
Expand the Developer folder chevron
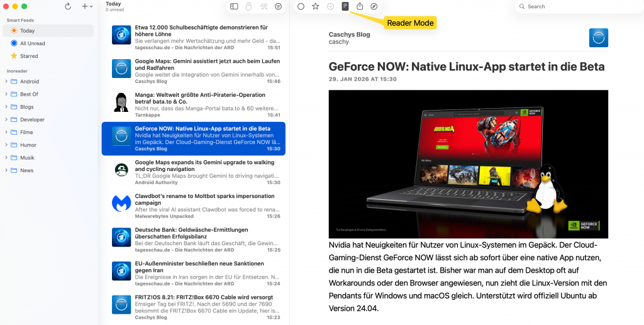6,119
